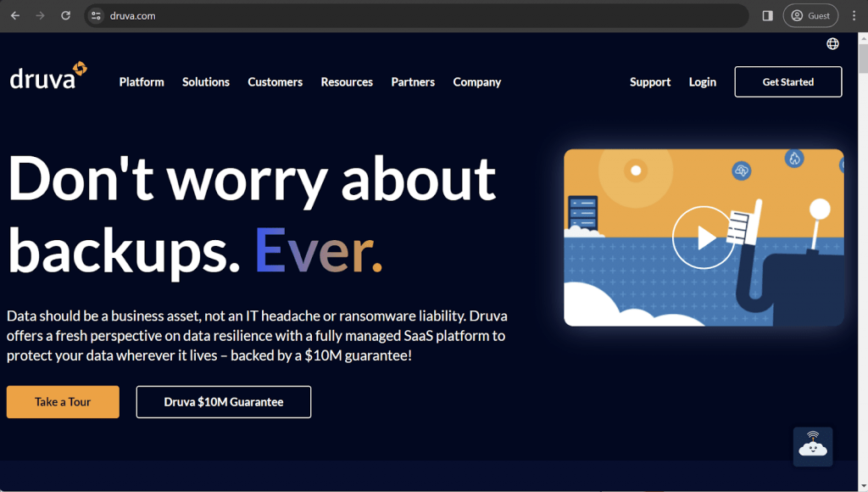Open the Company menu item
Screen dimensions: 868x492
pos(477,82)
